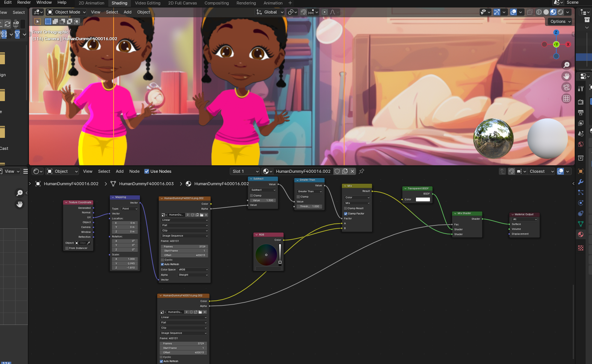Select the hand pan icon in the 3D viewport
Viewport: 592px width, 364px height.
[x=566, y=76]
